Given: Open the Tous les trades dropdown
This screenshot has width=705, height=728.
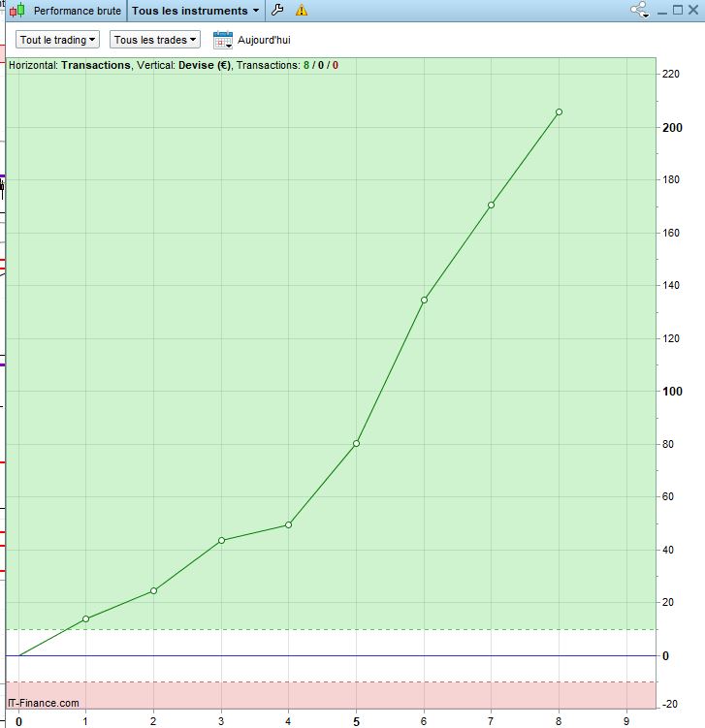Looking at the screenshot, I should pyautogui.click(x=155, y=40).
